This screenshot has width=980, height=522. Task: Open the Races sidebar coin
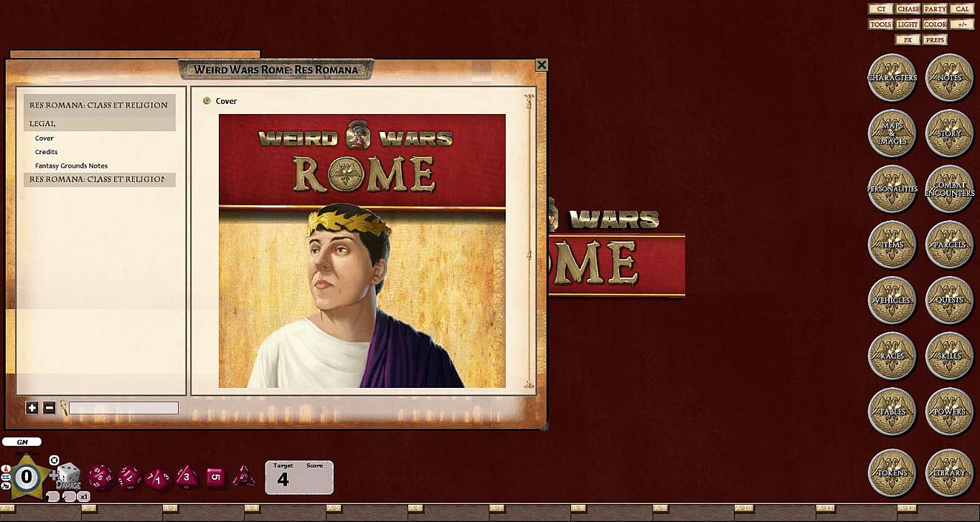892,356
